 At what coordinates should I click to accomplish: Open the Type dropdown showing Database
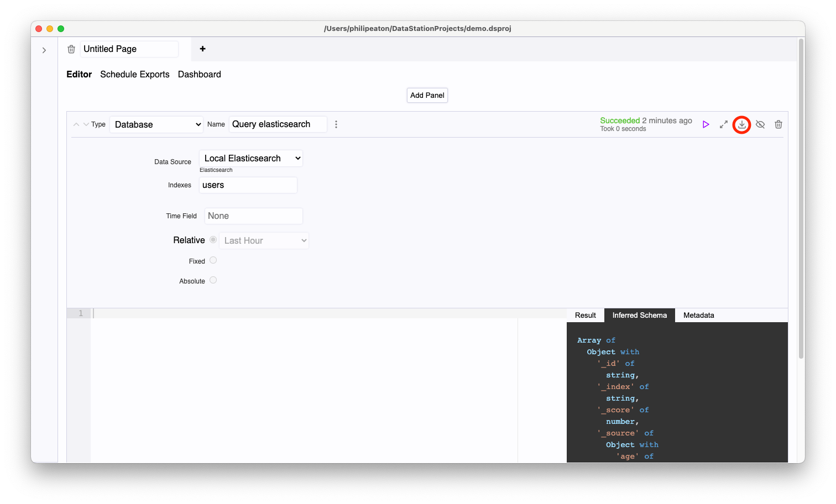156,124
